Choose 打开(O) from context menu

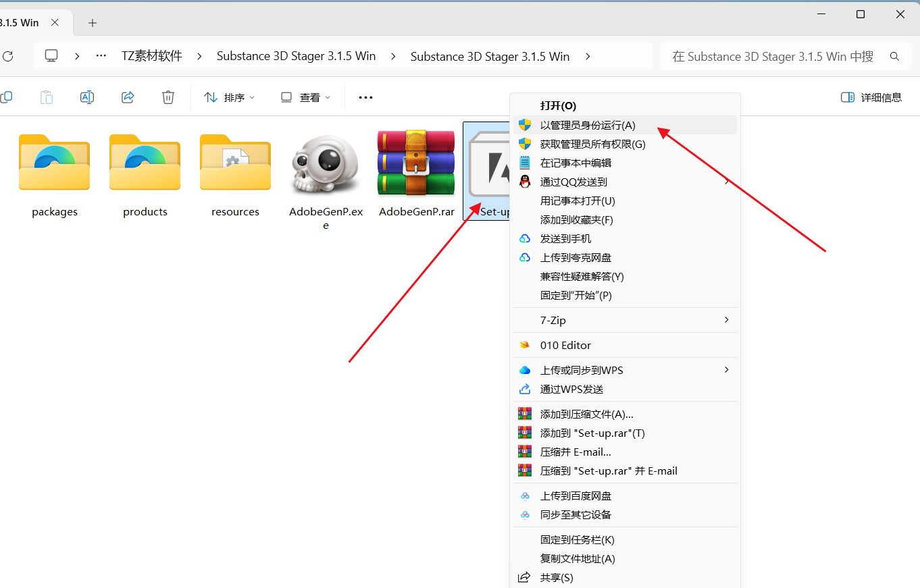pos(625,106)
